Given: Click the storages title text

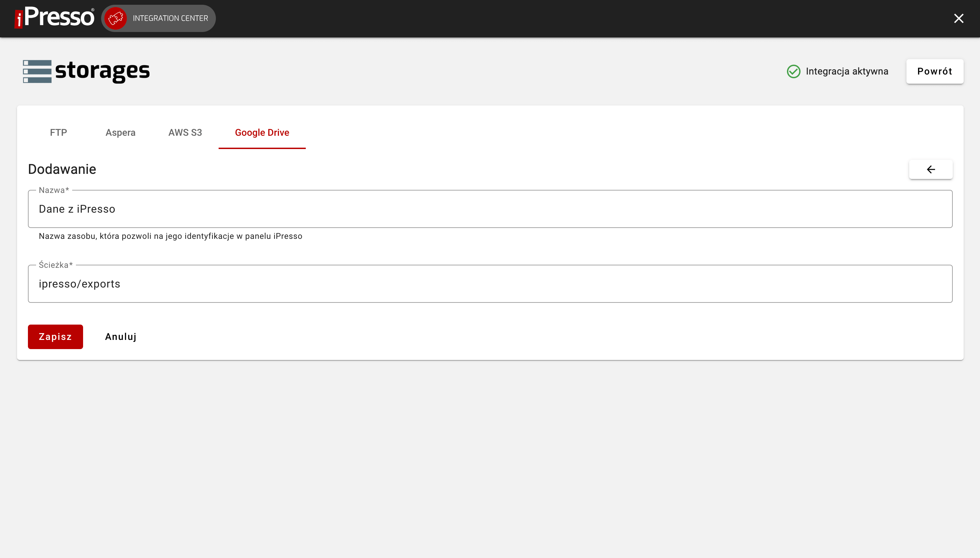Looking at the screenshot, I should (x=102, y=70).
